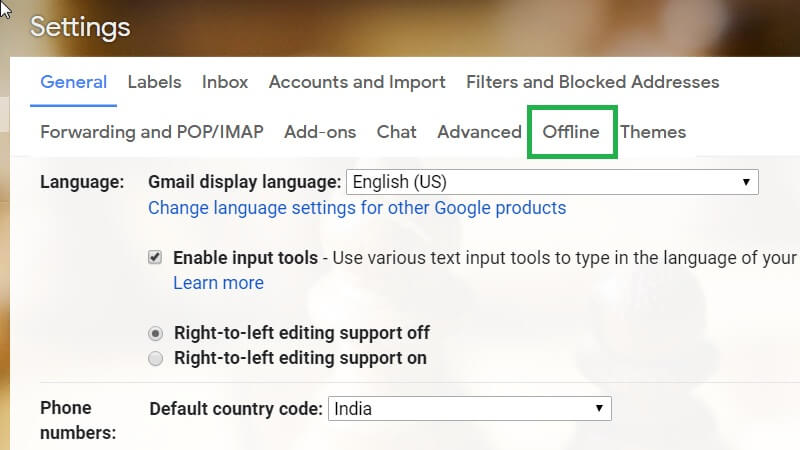Open the Chat settings tab
The image size is (800, 450).
[x=396, y=132]
